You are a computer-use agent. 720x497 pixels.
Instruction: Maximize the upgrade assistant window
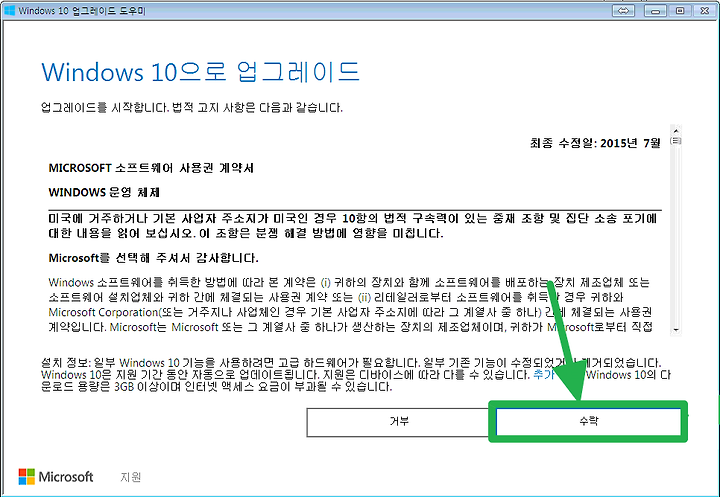(x=680, y=10)
